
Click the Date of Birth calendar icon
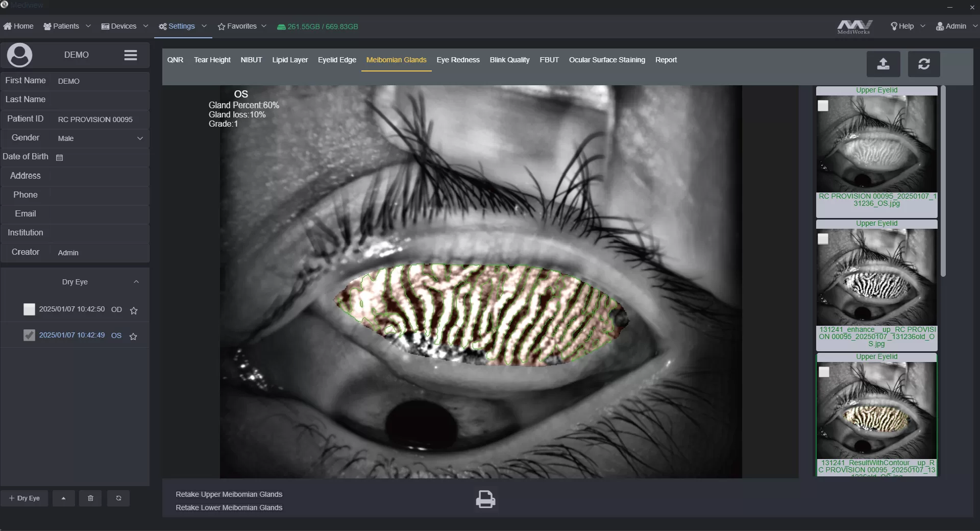60,158
